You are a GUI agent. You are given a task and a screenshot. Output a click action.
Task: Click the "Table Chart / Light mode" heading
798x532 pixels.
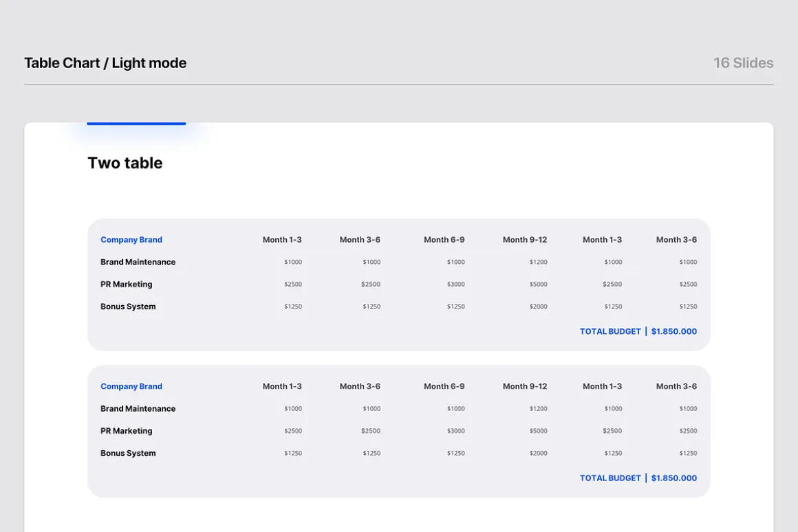tap(105, 63)
